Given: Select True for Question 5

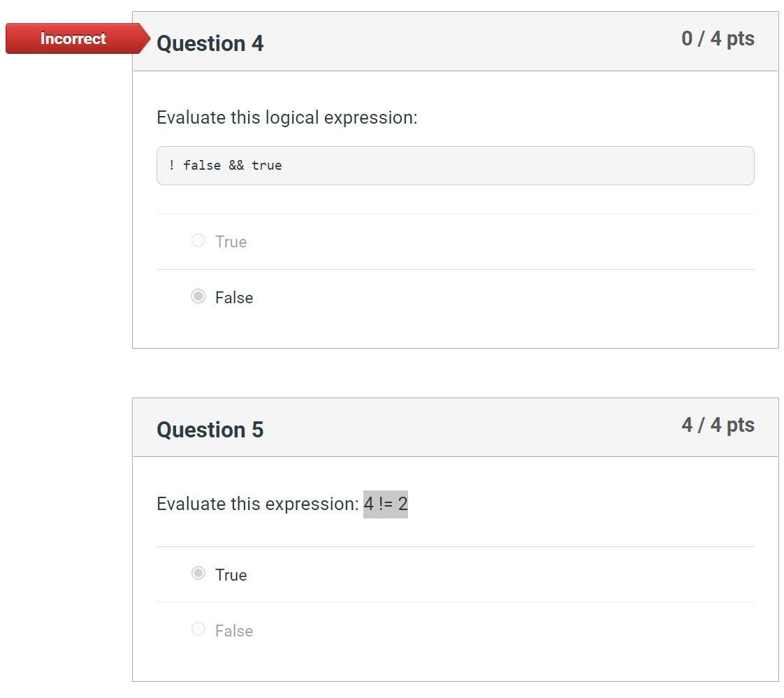Looking at the screenshot, I should click(198, 574).
